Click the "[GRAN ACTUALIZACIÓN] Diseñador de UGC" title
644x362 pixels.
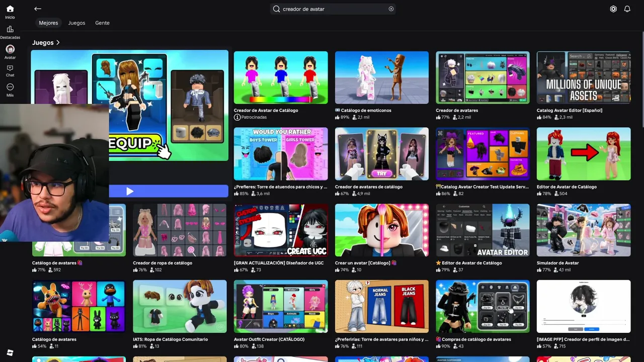pos(279,263)
